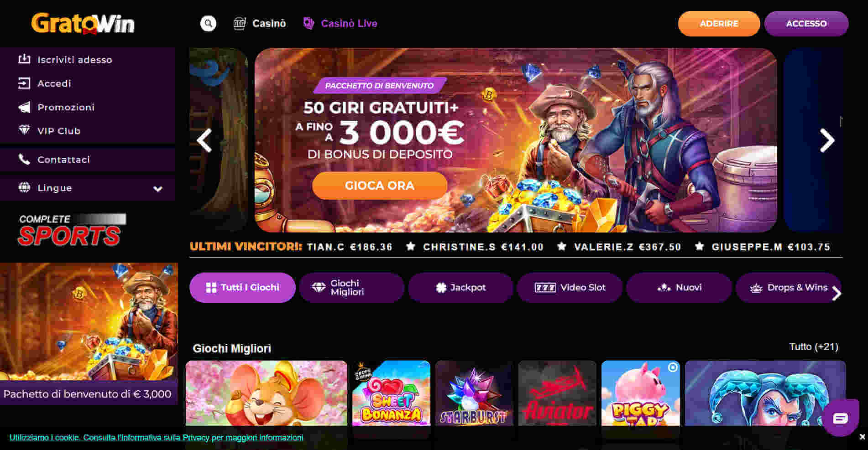Open Casinò Live in top menu
The height and width of the screenshot is (450, 868).
click(340, 23)
